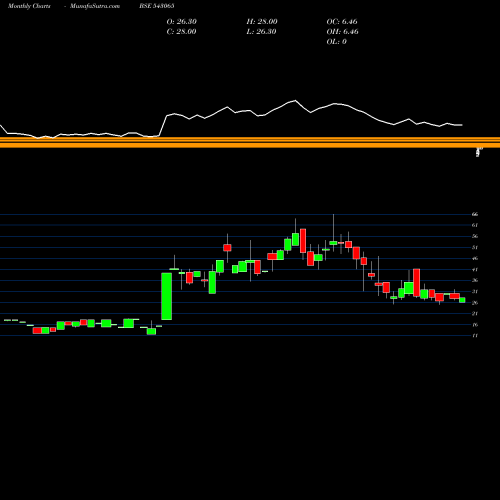Click the 46 price axis label
The image size is (500, 500).
[475, 258]
